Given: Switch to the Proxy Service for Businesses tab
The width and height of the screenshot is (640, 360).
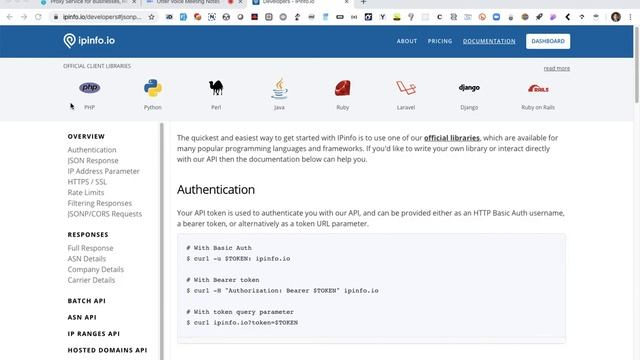Looking at the screenshot, I should coord(88,2).
